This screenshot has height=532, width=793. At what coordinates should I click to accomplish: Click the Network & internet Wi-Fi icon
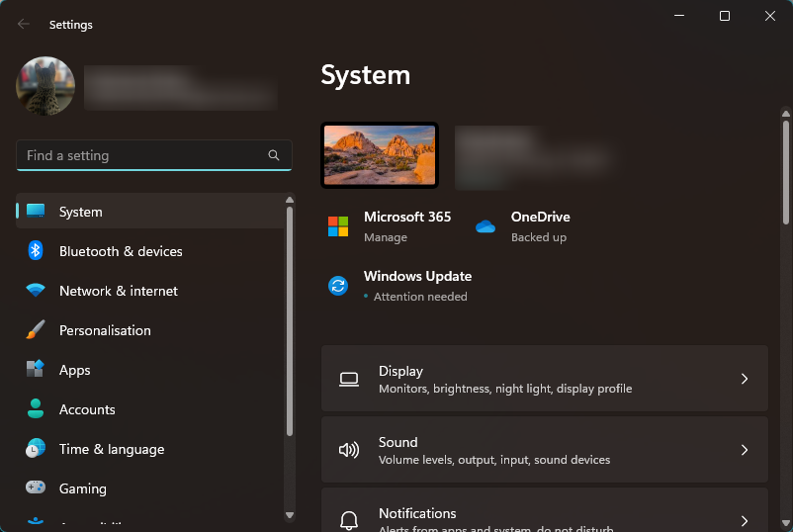click(x=36, y=291)
